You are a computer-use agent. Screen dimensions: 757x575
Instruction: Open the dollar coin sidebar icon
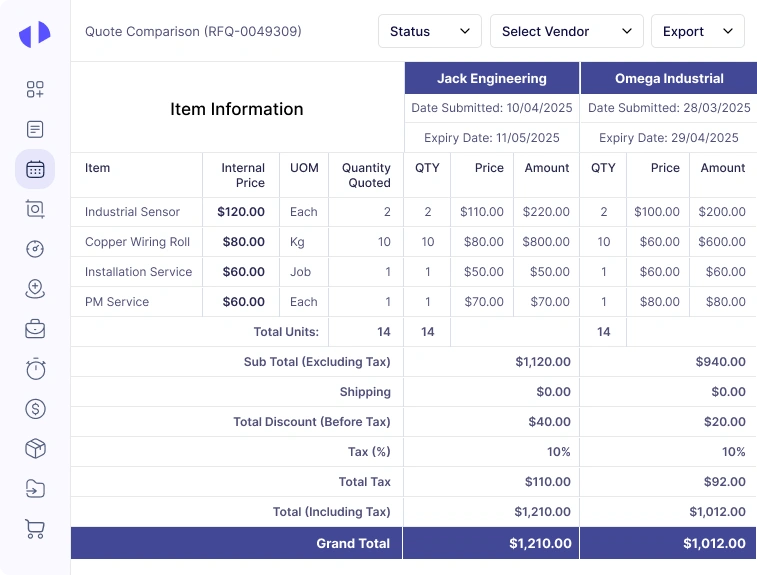point(35,409)
